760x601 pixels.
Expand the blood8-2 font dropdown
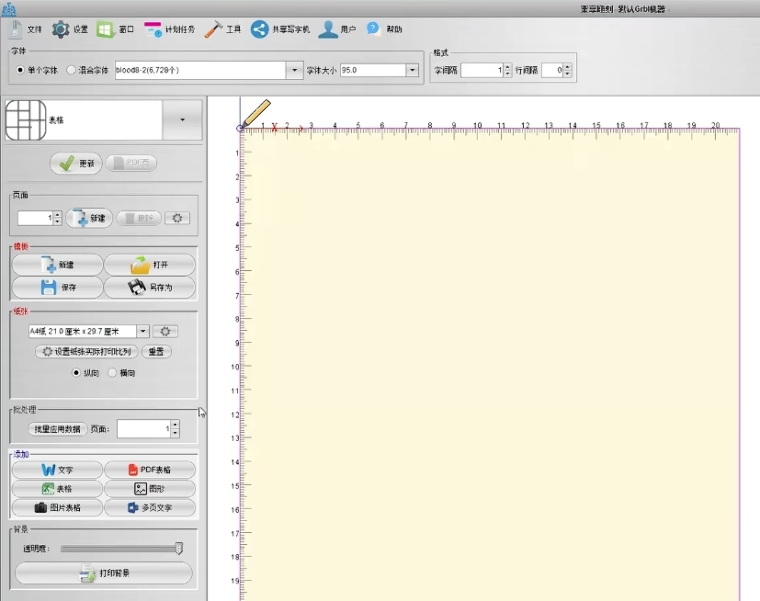pyautogui.click(x=294, y=70)
